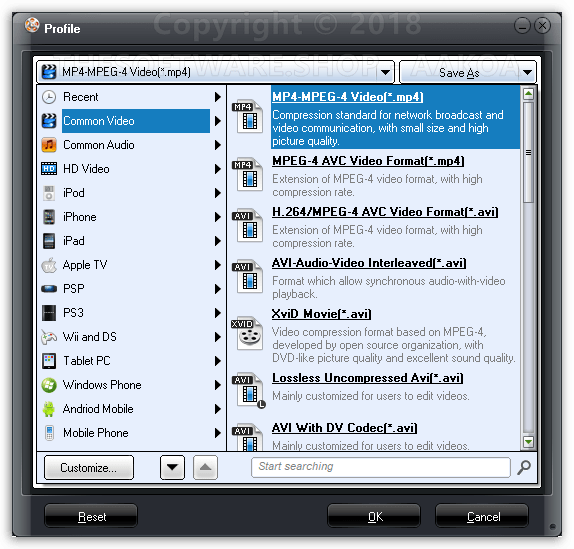Viewport: 574px width, 549px height.
Task: Click the OK button
Action: (374, 516)
